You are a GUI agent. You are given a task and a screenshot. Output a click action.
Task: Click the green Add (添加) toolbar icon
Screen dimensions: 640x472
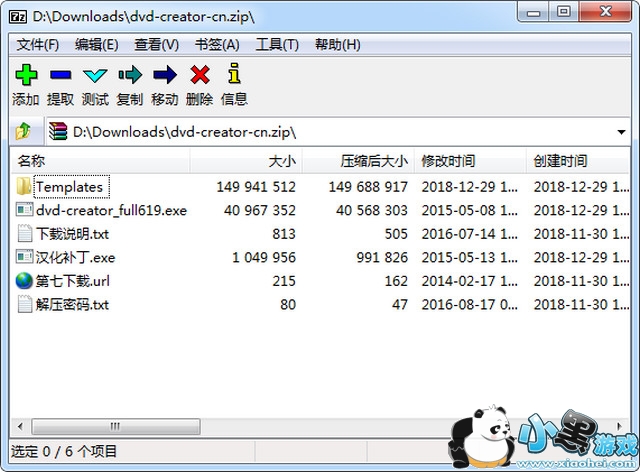click(27, 75)
